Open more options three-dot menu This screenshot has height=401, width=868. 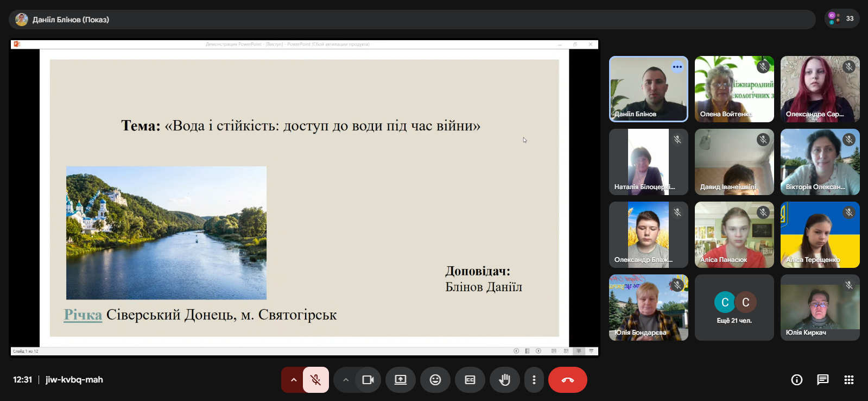click(x=534, y=380)
